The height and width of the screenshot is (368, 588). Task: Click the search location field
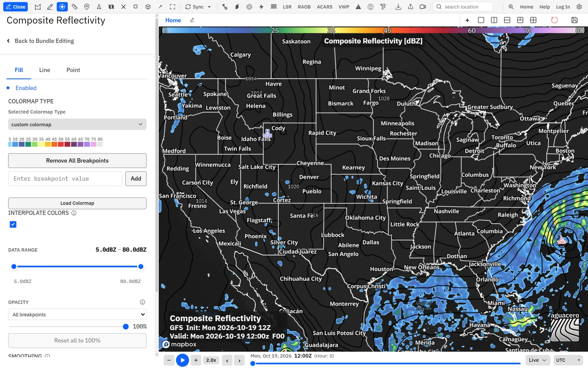pyautogui.click(x=463, y=7)
